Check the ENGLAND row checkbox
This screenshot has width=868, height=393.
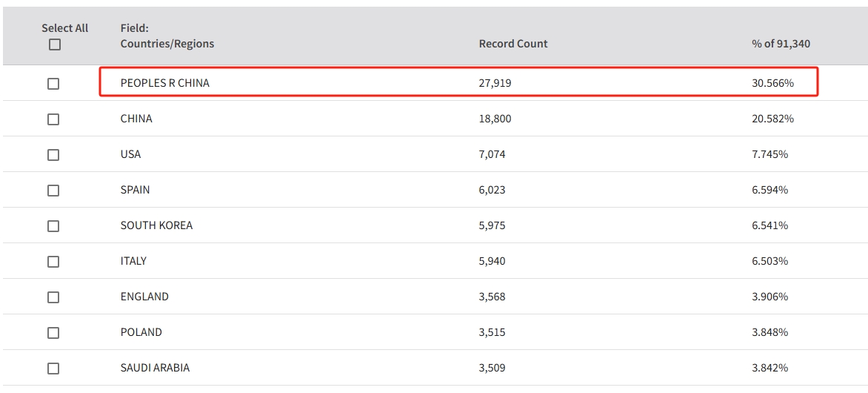[53, 297]
